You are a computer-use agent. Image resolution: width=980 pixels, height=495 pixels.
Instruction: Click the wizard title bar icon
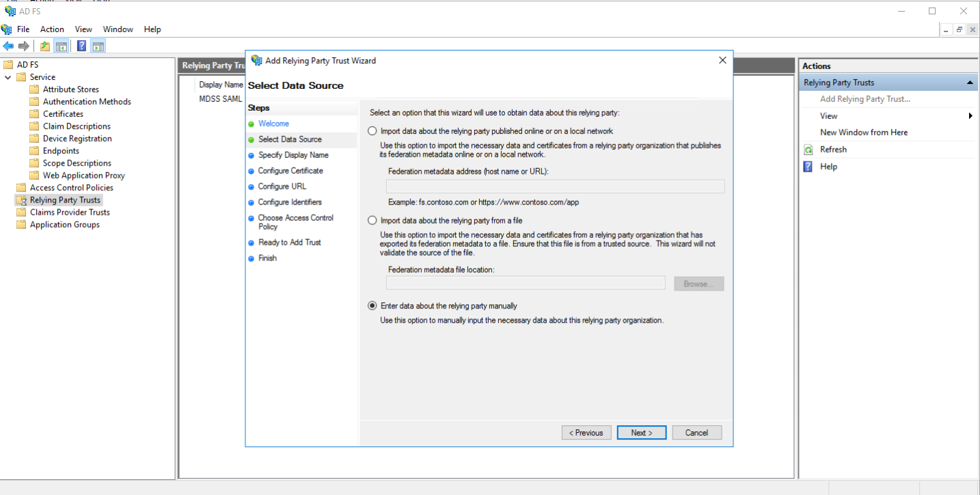point(257,60)
